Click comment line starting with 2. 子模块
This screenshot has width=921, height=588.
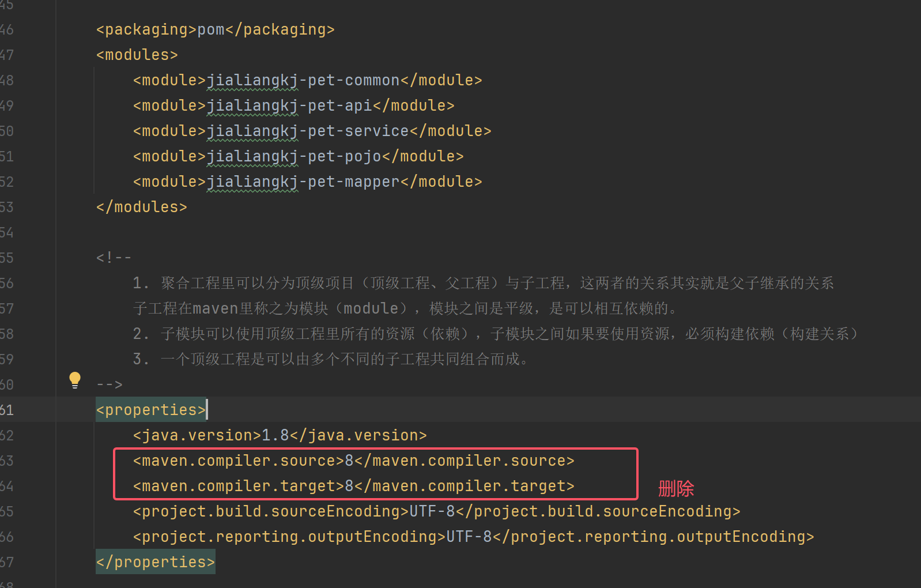(496, 334)
